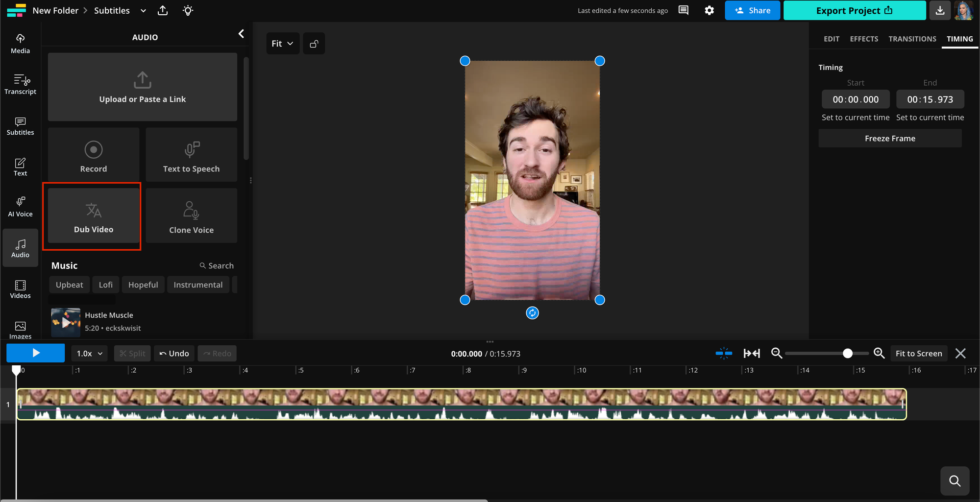Click Upload or Paste a Link area
The height and width of the screenshot is (502, 980).
coord(143,87)
